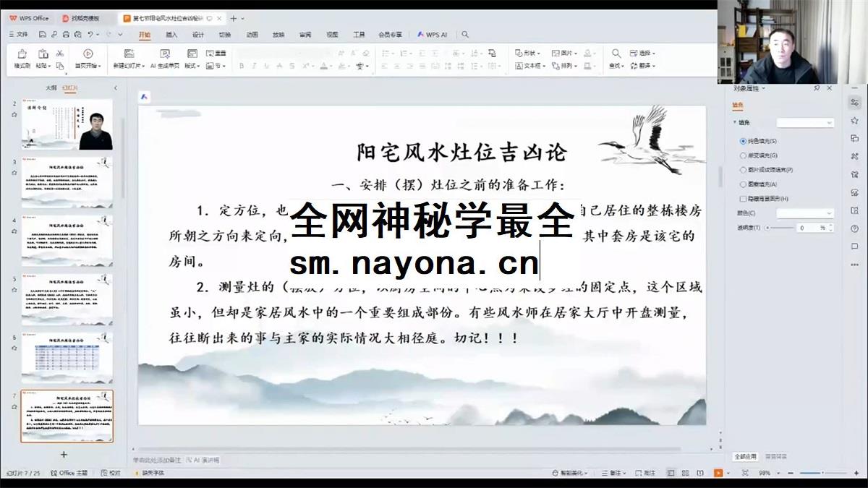
Task: Switch to the Insert ribbon tab
Action: (171, 34)
